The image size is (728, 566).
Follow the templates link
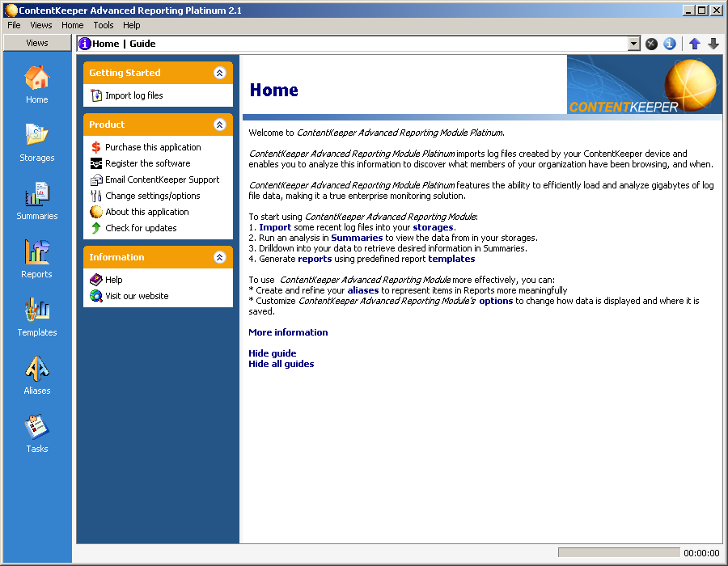point(451,259)
